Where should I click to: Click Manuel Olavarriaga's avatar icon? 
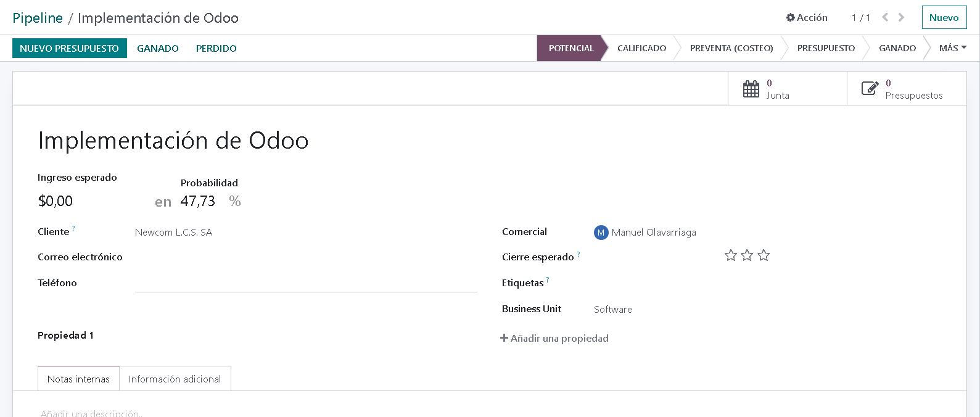tap(601, 233)
